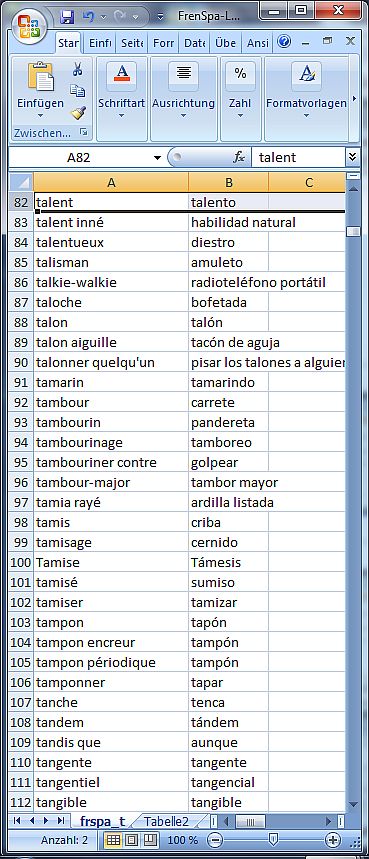Click the Office button logo
Image resolution: width=369 pixels, height=859 pixels.
coord(26,26)
